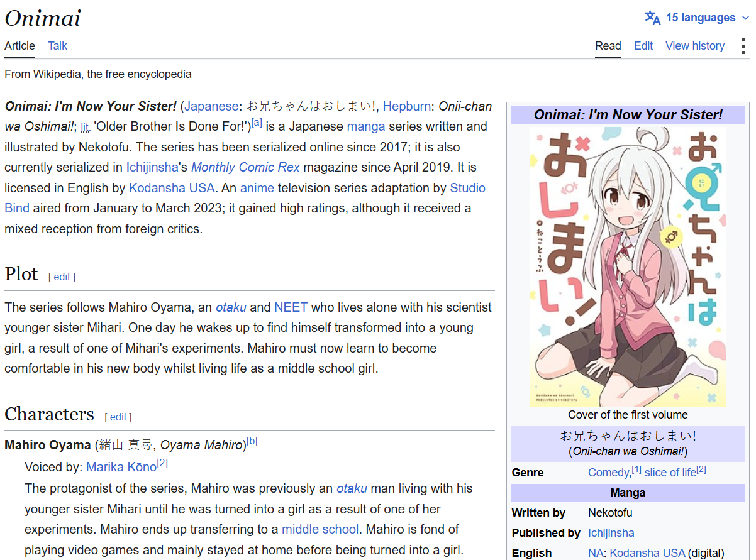Click the 'lit.' abbreviation
This screenshot has width=756, height=560.
pyautogui.click(x=86, y=127)
